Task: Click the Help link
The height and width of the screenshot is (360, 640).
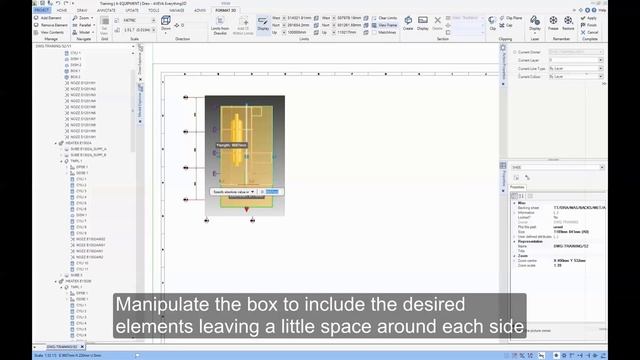Action: coord(602,10)
